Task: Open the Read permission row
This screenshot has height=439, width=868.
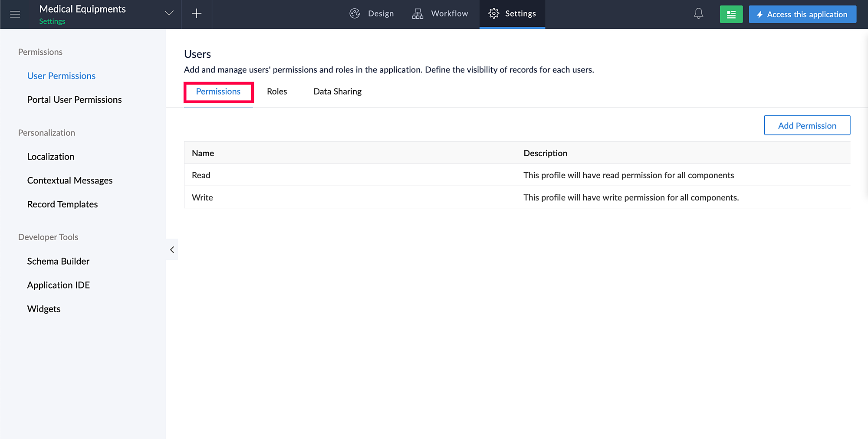Action: [517, 175]
